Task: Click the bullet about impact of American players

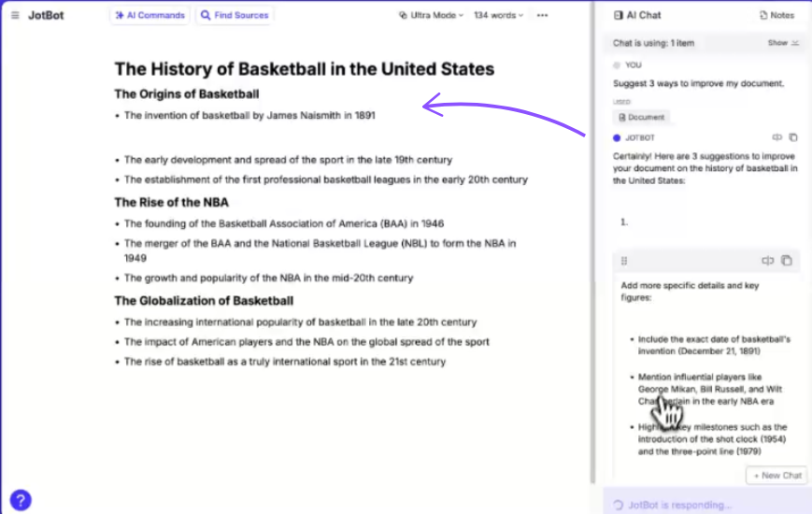Action: [306, 342]
